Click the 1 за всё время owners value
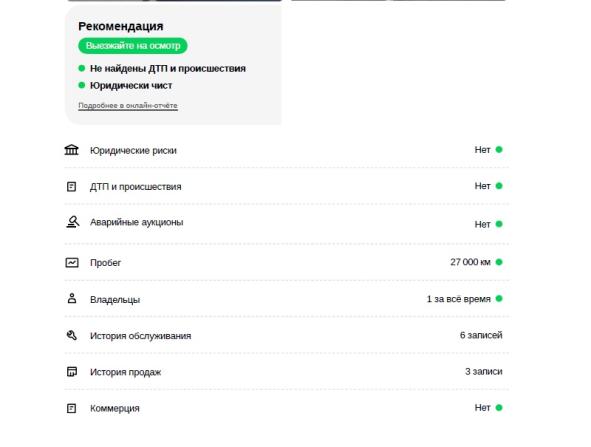 tap(459, 299)
